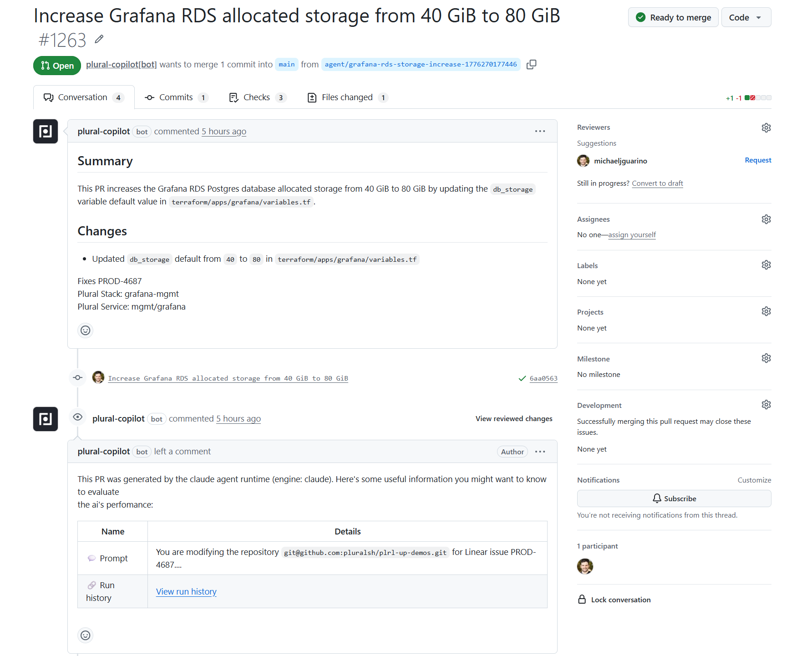This screenshot has width=812, height=656.
Task: Click the eye review icon in the timeline
Action: 78,417
